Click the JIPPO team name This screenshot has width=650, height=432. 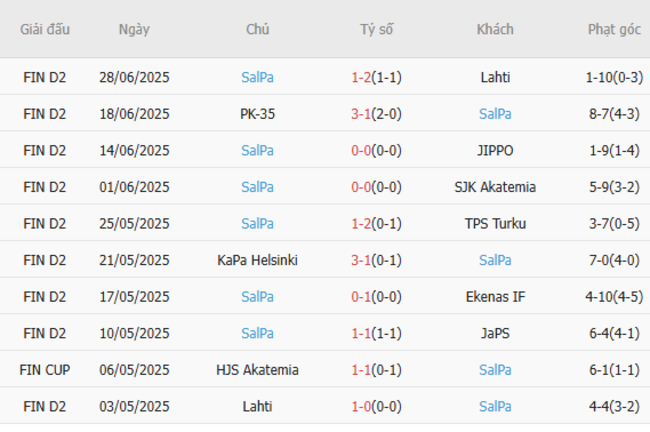tap(495, 150)
